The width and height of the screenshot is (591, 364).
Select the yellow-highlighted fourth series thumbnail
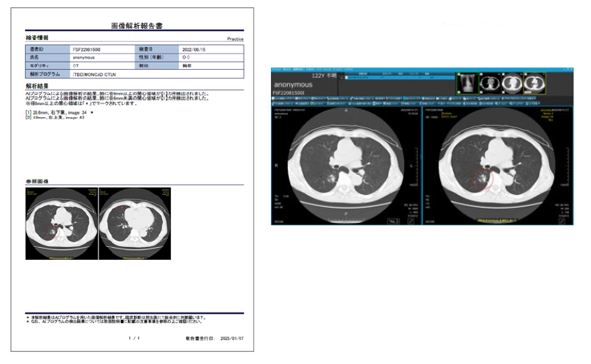pos(532,82)
